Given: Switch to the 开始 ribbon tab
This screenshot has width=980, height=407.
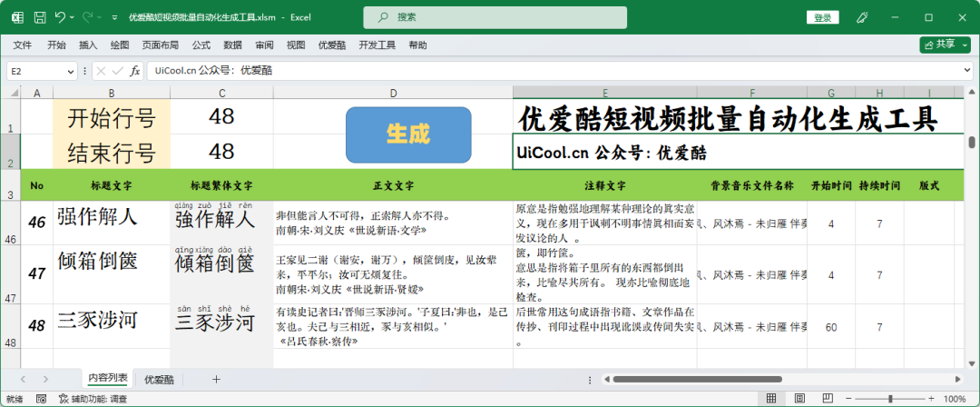Looking at the screenshot, I should [x=56, y=45].
